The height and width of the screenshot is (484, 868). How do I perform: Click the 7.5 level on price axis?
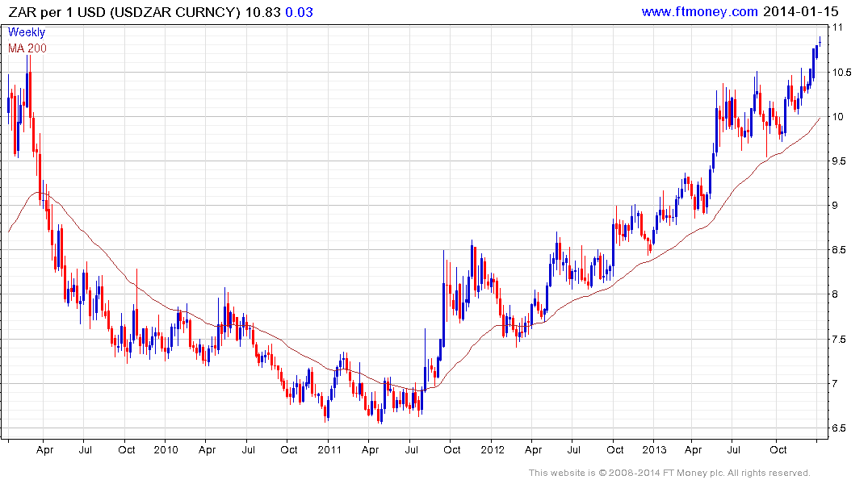pyautogui.click(x=842, y=339)
